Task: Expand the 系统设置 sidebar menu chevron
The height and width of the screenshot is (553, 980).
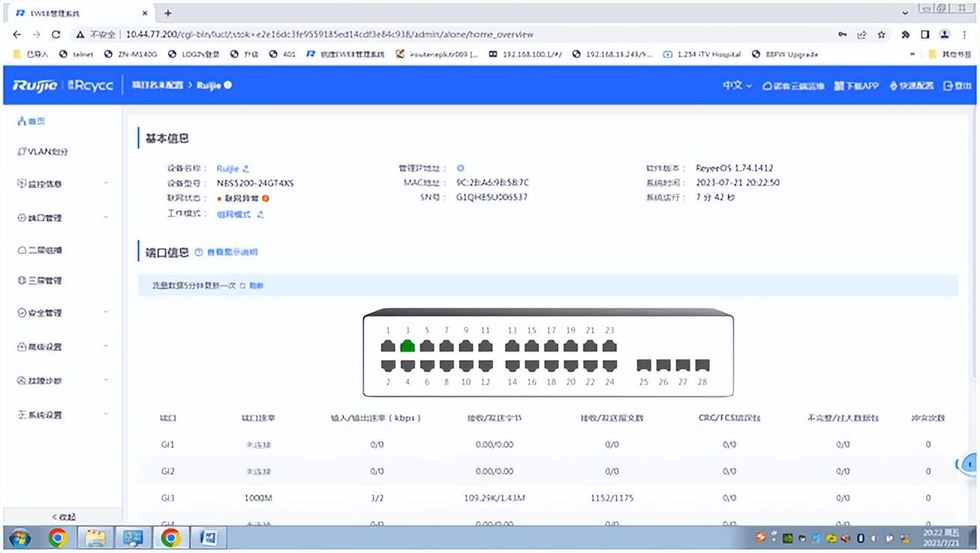Action: [106, 414]
